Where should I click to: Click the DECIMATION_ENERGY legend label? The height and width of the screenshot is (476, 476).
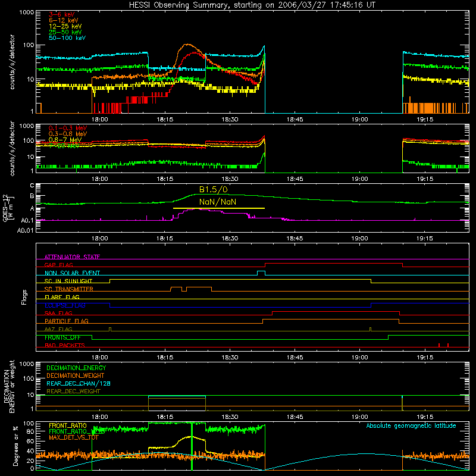pos(76,368)
